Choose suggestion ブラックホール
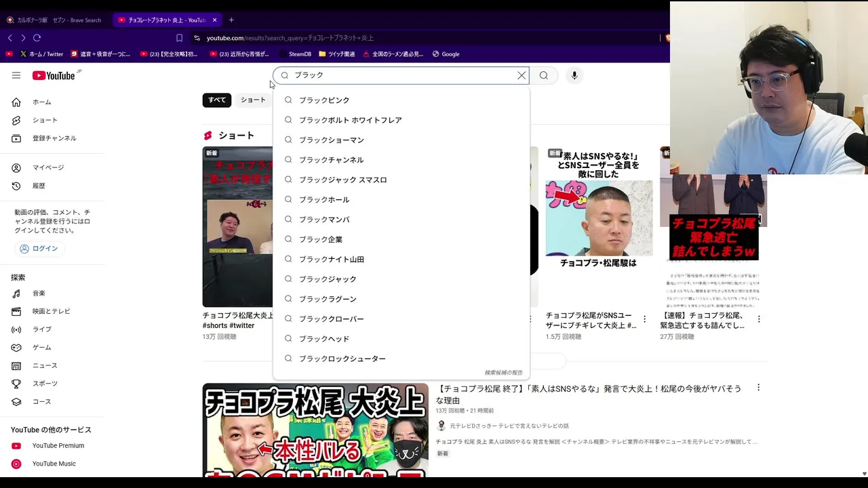Screen dimensions: 868x488 coord(401,199)
